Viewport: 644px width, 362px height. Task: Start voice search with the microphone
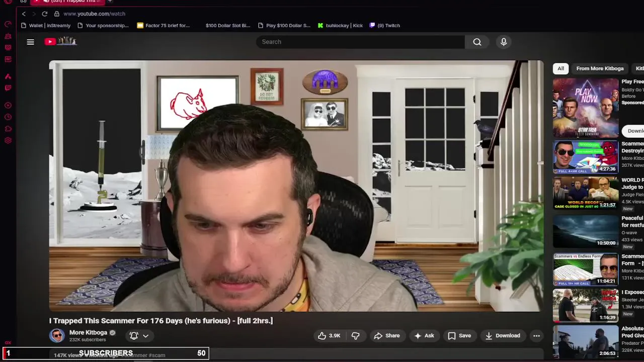pos(504,42)
